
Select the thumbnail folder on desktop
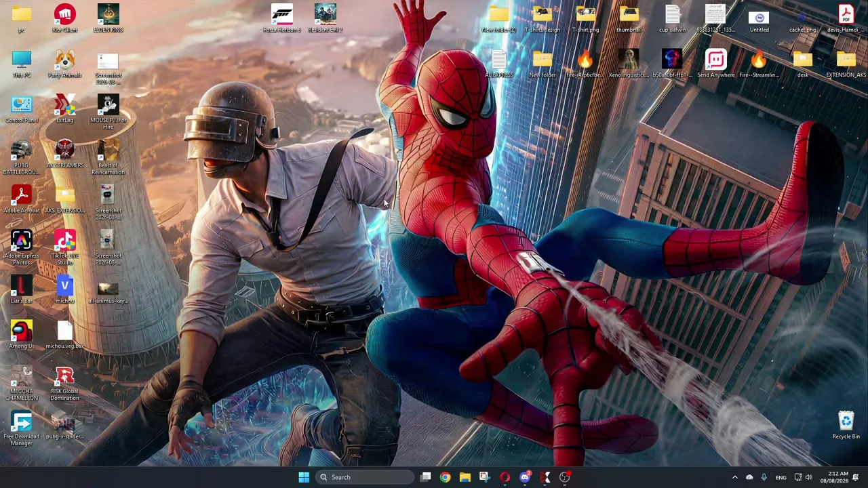coord(629,18)
